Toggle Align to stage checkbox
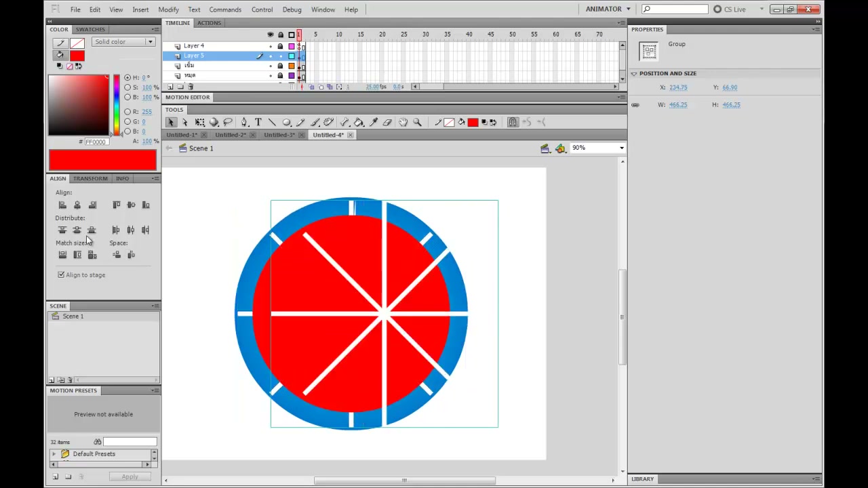868x488 pixels. [61, 274]
